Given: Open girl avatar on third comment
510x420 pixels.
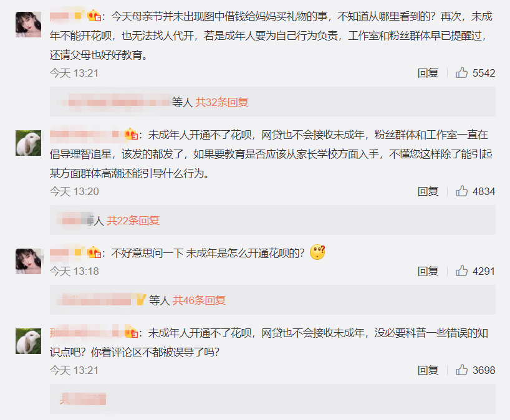Looking at the screenshot, I should pyautogui.click(x=28, y=261).
